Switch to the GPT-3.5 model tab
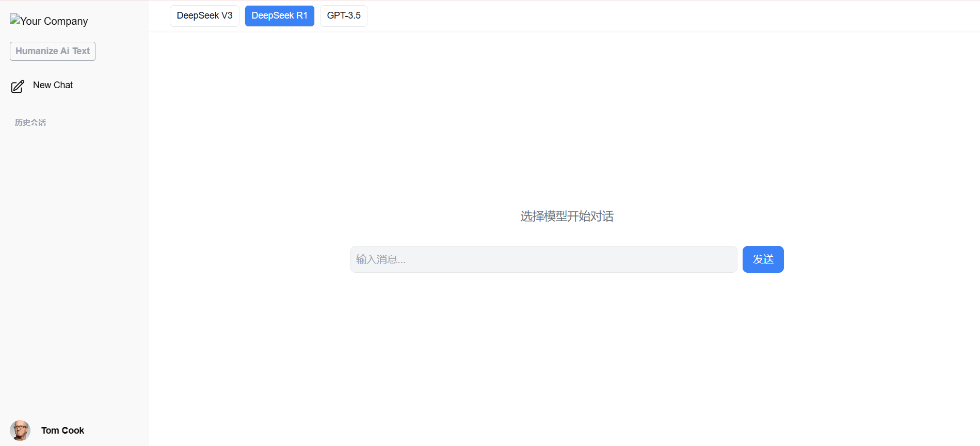The height and width of the screenshot is (446, 980). pos(344,15)
